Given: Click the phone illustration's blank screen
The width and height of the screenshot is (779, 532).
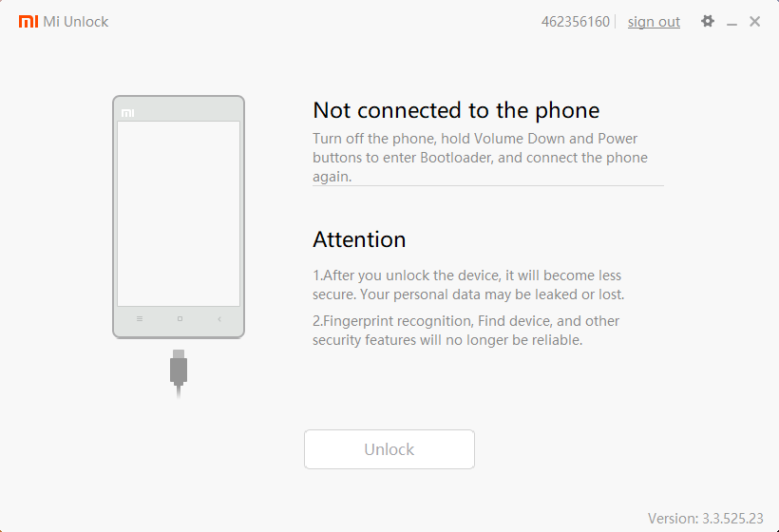Looking at the screenshot, I should [x=179, y=214].
